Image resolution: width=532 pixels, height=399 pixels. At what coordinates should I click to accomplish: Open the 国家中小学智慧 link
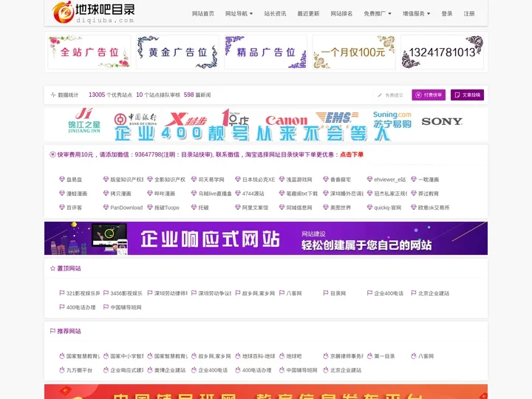(x=127, y=356)
